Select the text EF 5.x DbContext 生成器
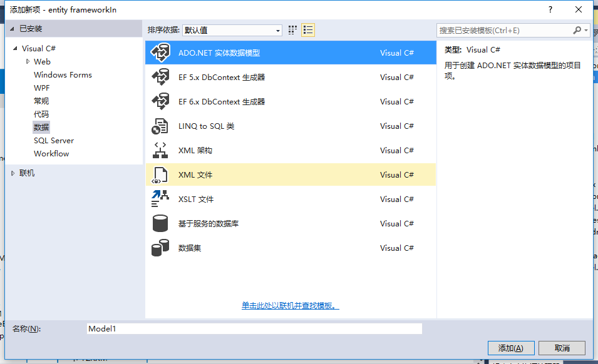598x364 pixels. [x=222, y=78]
